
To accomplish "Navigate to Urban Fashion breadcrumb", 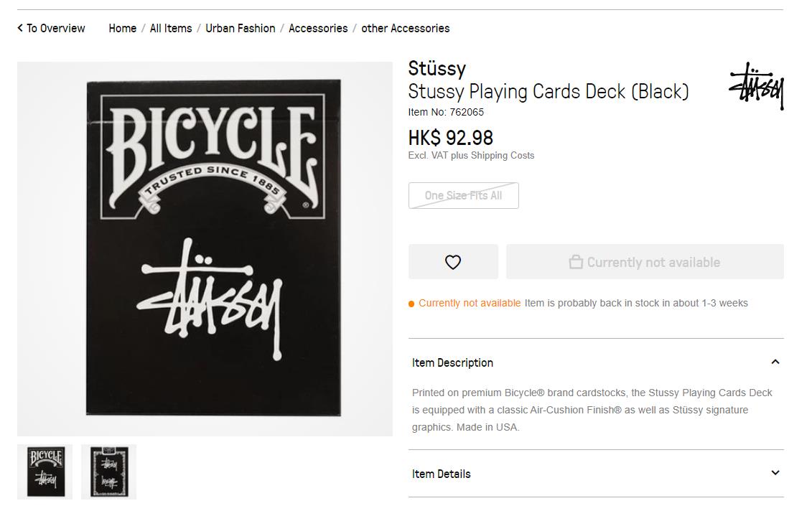I will tap(241, 29).
